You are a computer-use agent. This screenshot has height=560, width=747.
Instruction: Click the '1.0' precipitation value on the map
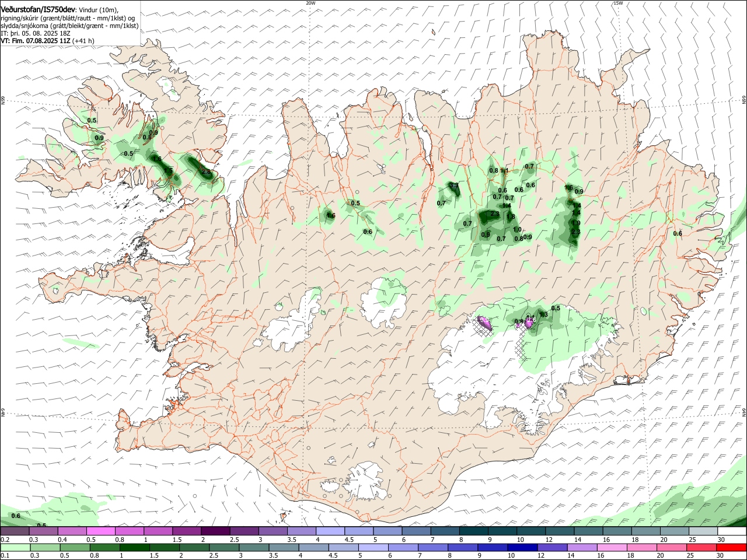tap(517, 230)
